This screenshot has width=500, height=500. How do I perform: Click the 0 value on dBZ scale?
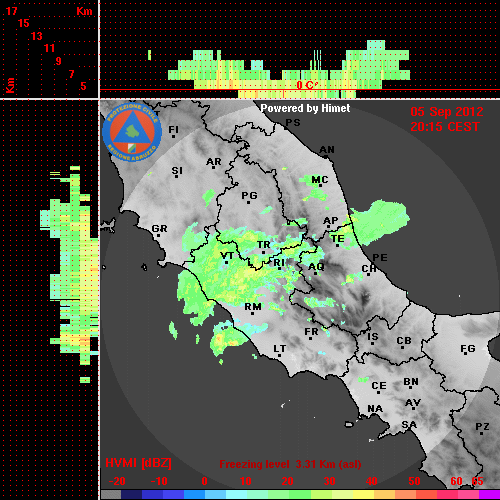204,481
